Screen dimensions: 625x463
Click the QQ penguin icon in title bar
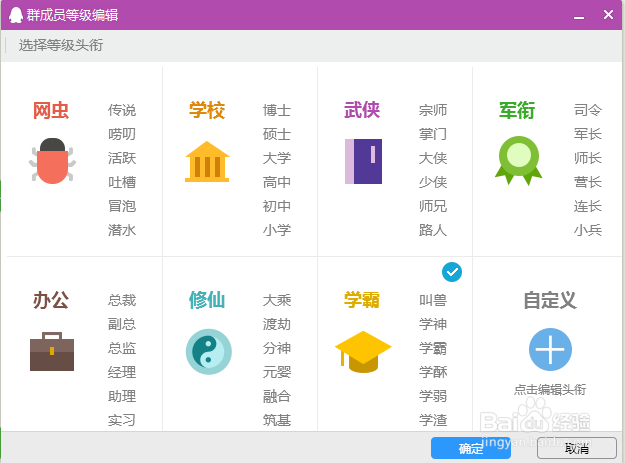pyautogui.click(x=16, y=15)
